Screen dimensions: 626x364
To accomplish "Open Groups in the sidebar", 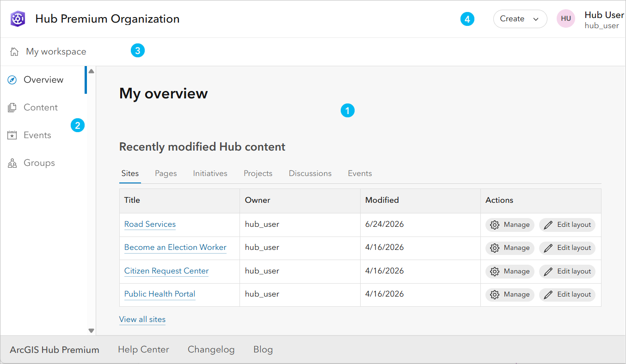I will coord(43,163).
